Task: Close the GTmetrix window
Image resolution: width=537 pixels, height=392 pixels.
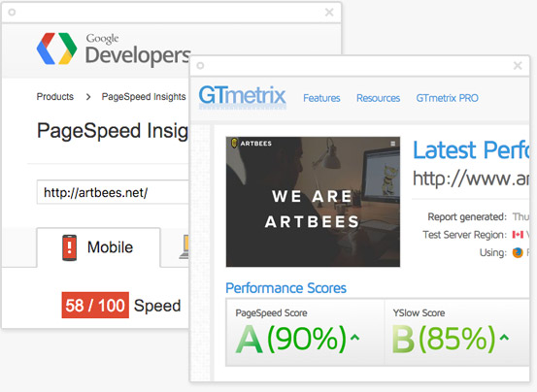Action: tap(518, 65)
